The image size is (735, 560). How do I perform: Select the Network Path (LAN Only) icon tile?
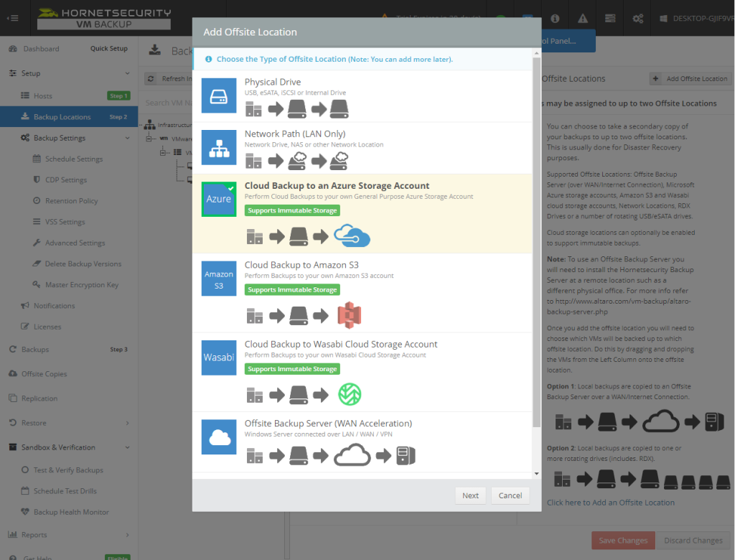(219, 147)
